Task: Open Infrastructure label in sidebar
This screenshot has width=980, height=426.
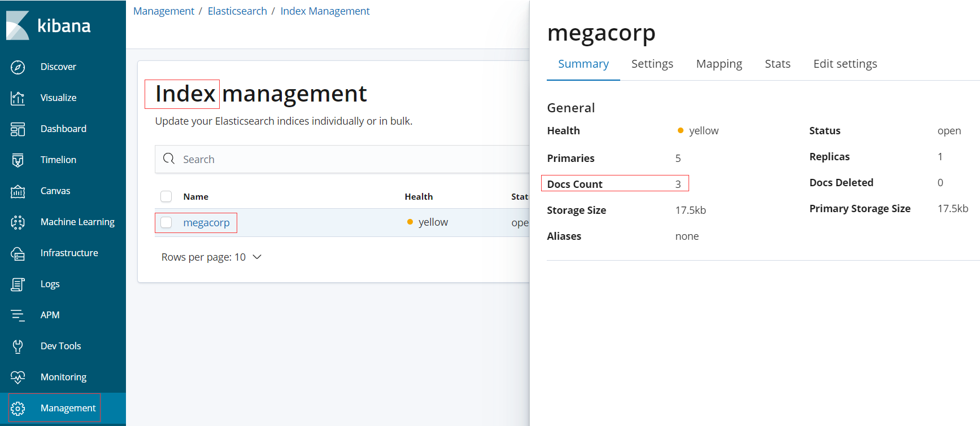Action: pyautogui.click(x=69, y=253)
